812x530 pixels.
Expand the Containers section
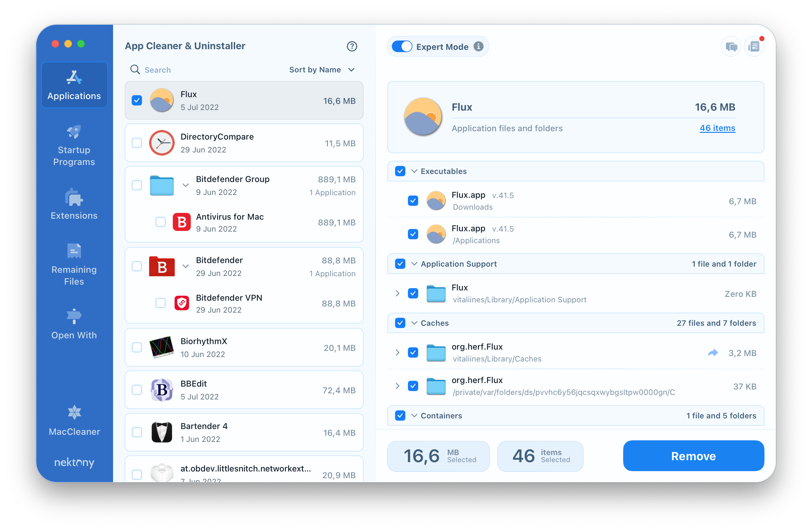[x=414, y=415]
